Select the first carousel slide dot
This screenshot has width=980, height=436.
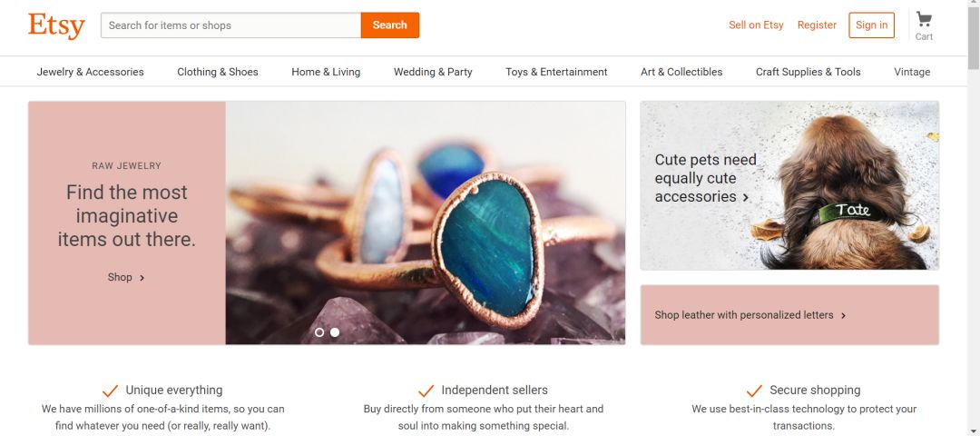coord(319,332)
